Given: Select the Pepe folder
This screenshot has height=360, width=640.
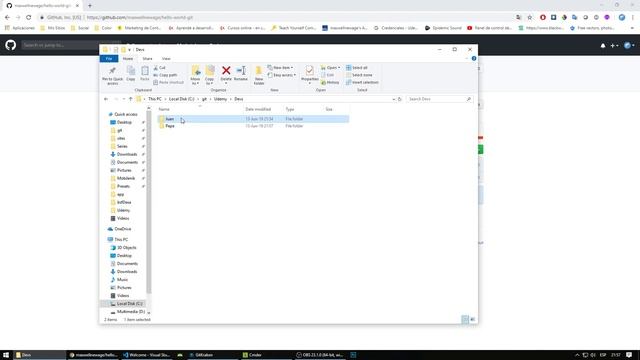Looking at the screenshot, I should [x=253, y=126].
